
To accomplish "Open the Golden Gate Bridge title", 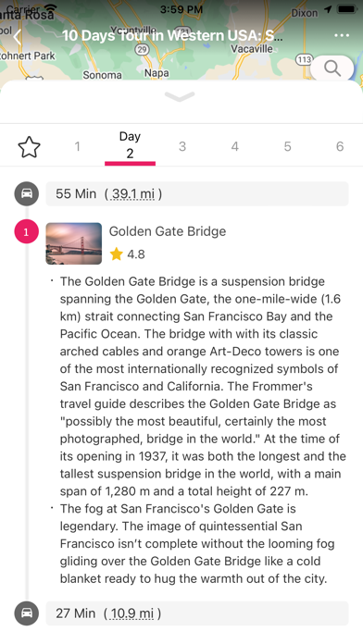I will 168,231.
